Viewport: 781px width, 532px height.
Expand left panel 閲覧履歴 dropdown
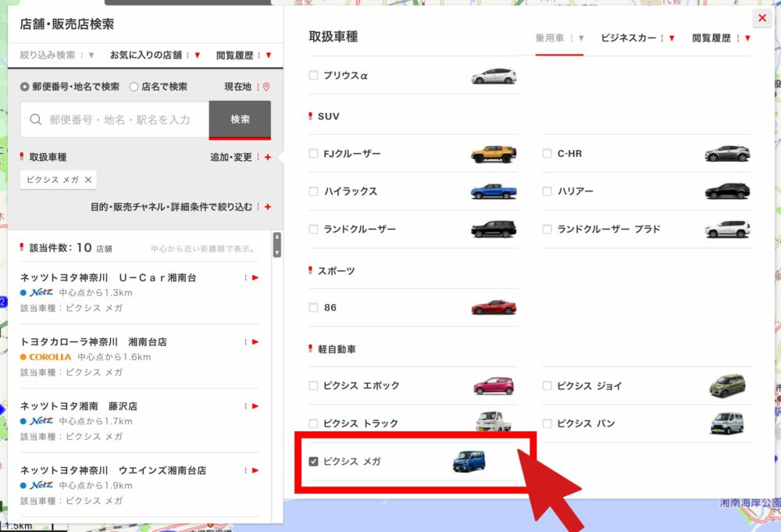coord(244,55)
